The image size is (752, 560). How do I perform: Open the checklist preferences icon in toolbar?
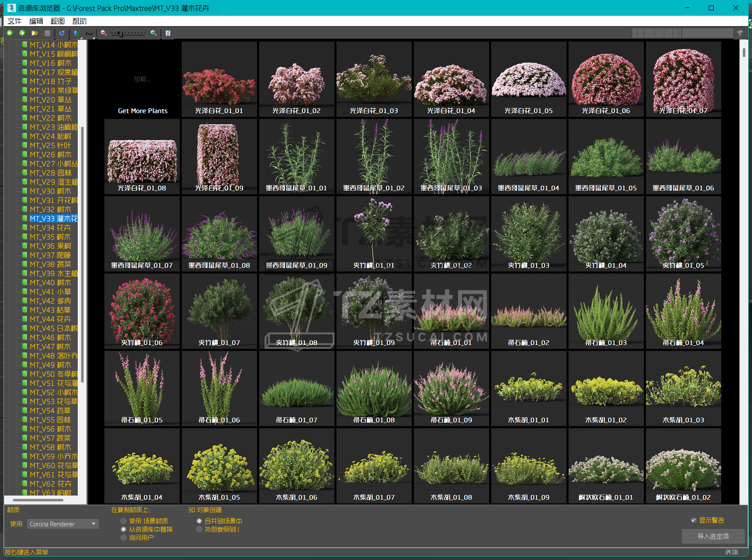168,33
